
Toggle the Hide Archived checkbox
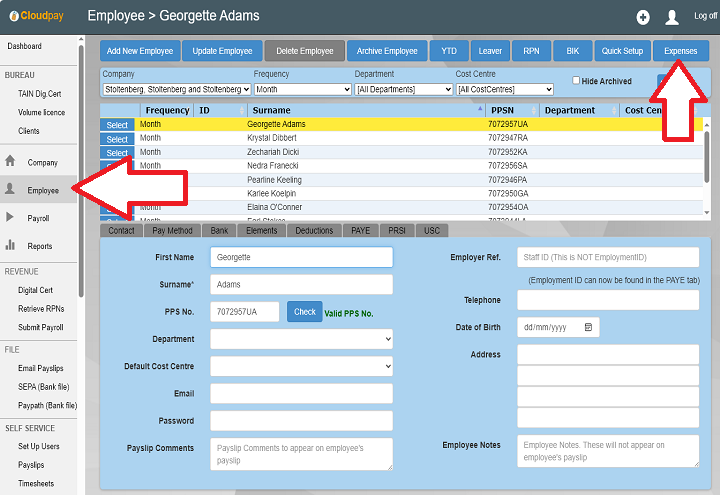(x=576, y=81)
